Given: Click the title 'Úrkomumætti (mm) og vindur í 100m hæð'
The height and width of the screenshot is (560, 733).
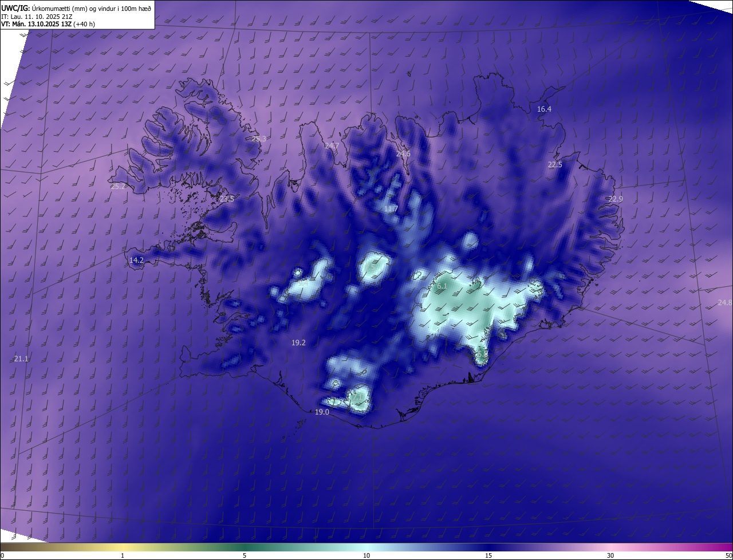Looking at the screenshot, I should pyautogui.click(x=91, y=8).
